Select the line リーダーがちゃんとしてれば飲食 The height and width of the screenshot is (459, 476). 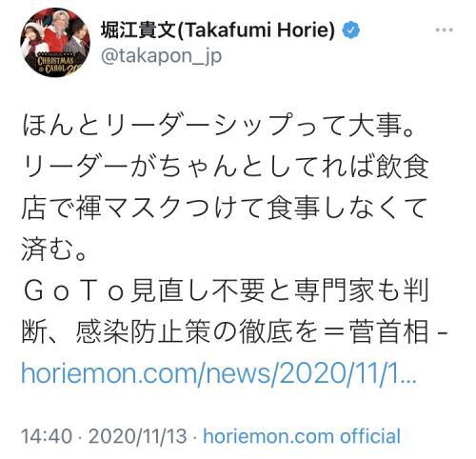pos(225,167)
